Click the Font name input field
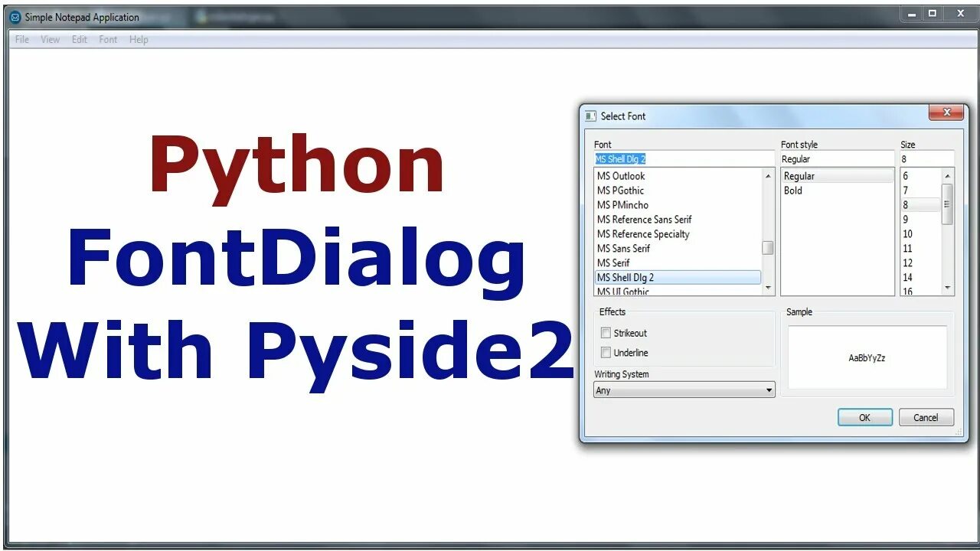Screen dimensions: 980x551 coord(684,159)
